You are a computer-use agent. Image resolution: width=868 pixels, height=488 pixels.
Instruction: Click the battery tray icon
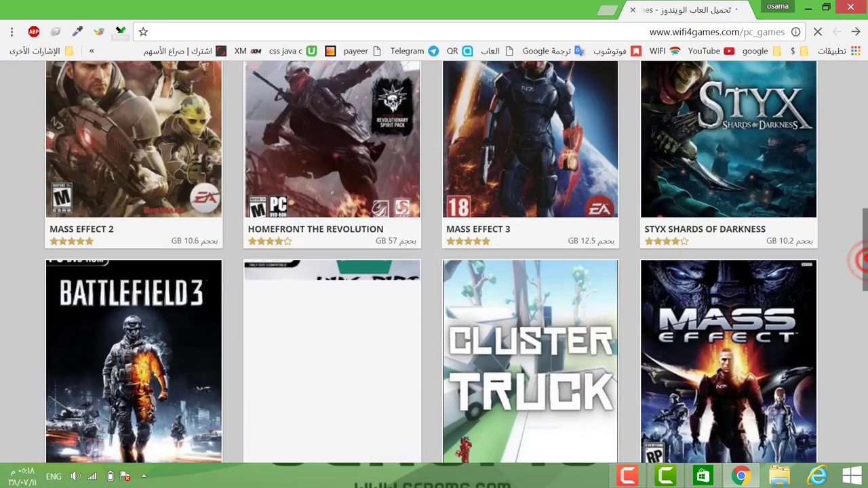110,476
